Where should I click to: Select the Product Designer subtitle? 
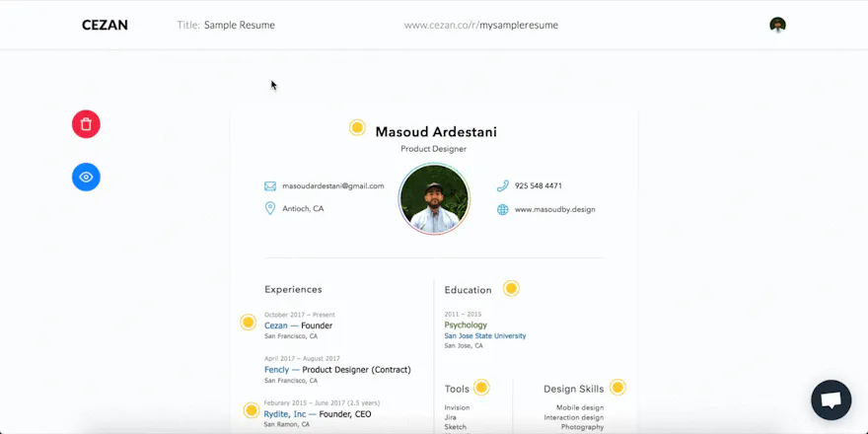(x=433, y=149)
